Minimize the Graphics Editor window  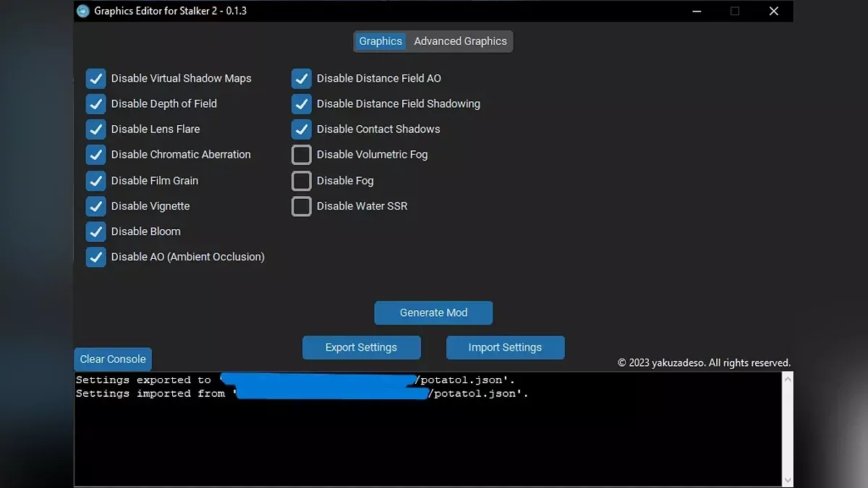697,11
